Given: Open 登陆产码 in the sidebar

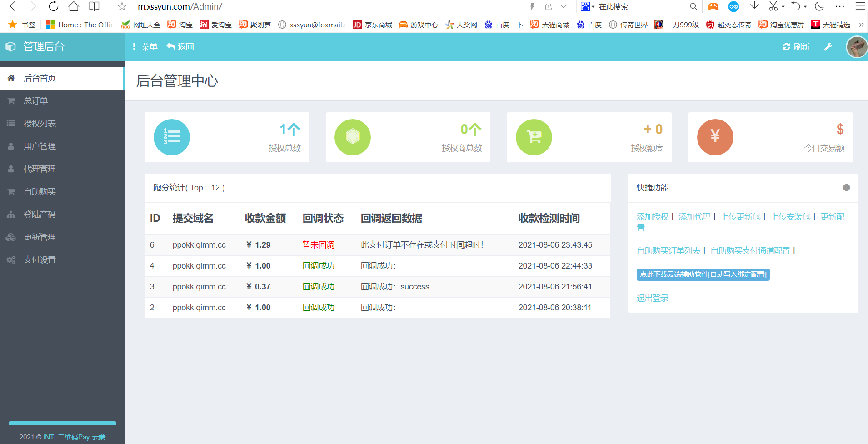Looking at the screenshot, I should click(62, 215).
